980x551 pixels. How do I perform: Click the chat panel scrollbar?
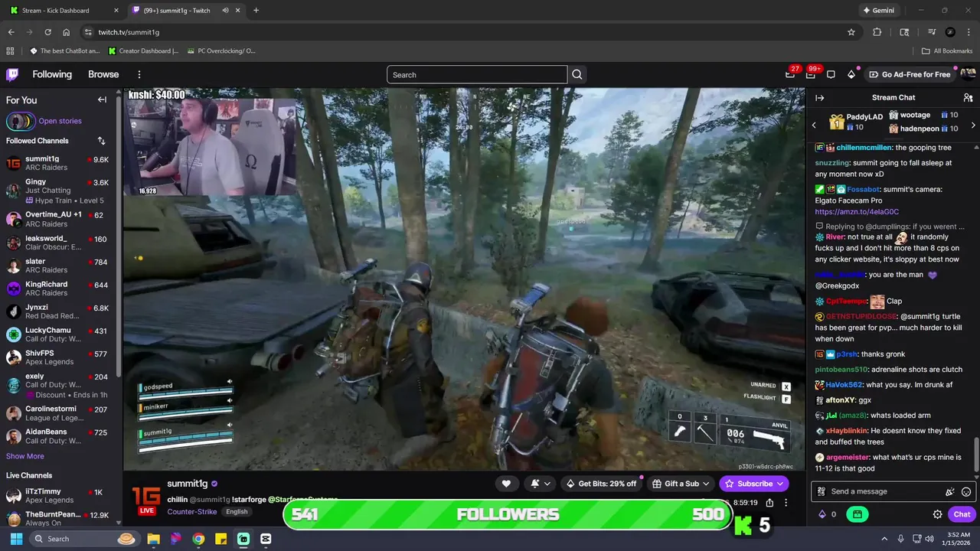tap(975, 455)
